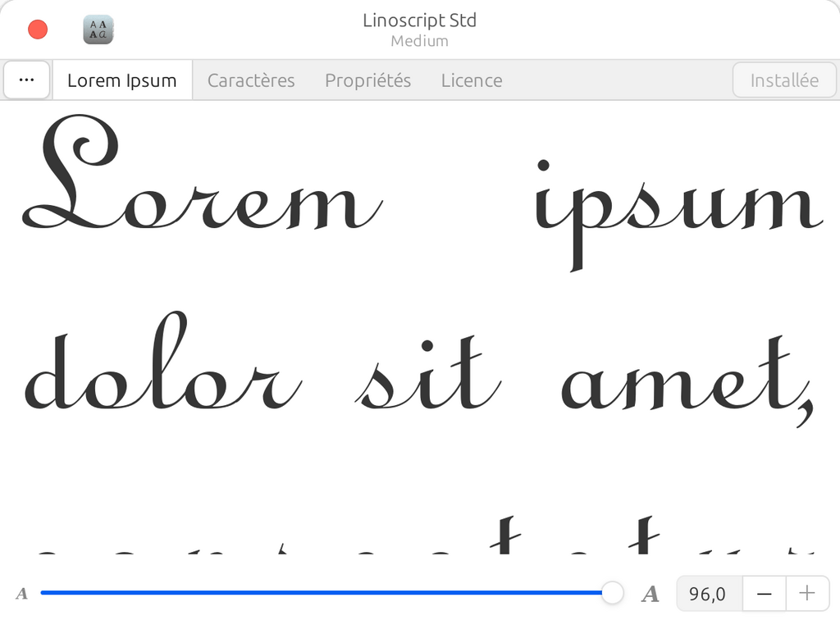Image resolution: width=840 pixels, height=620 pixels.
Task: Focus the 96,0 font size field
Action: 709,593
